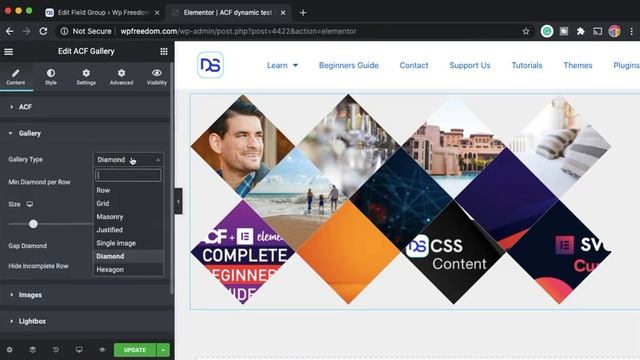Click the side panel vertical scrollbar
640x360 pixels.
(x=172, y=178)
